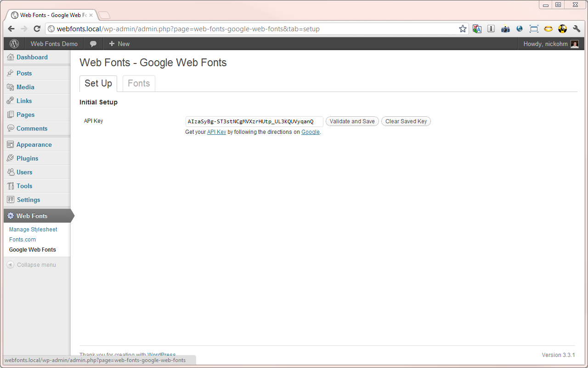Open Comments via the sidebar speech bubble icon

(x=11, y=128)
